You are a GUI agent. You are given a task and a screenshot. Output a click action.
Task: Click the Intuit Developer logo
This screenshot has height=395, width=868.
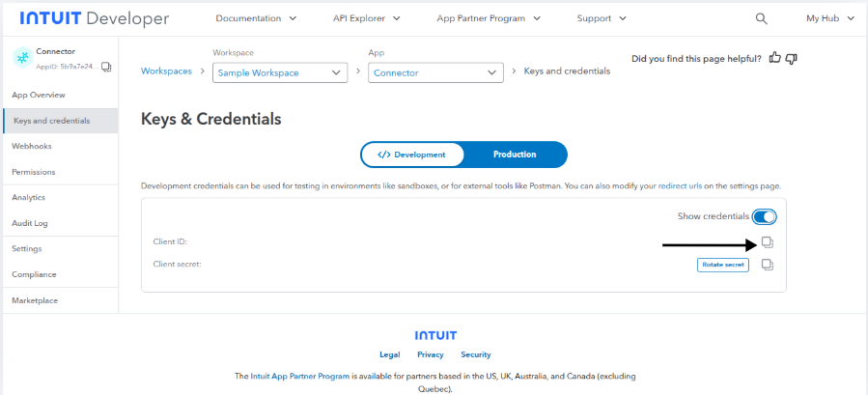coord(94,18)
